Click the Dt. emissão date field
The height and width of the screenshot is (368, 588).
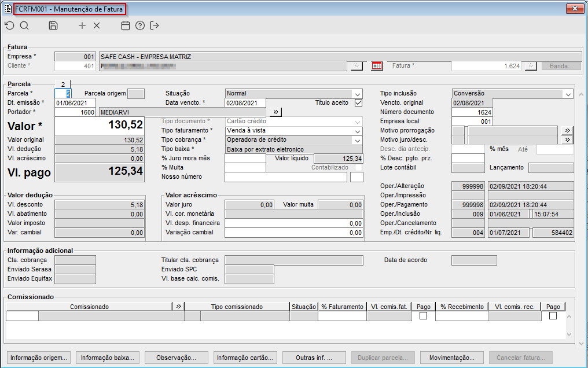75,103
